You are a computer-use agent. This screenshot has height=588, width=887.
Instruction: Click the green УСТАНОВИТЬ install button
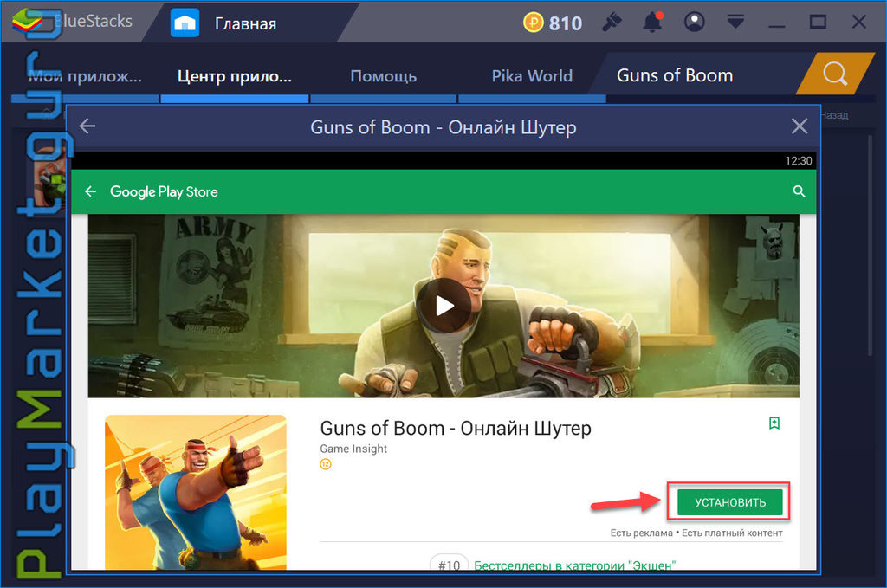point(729,502)
